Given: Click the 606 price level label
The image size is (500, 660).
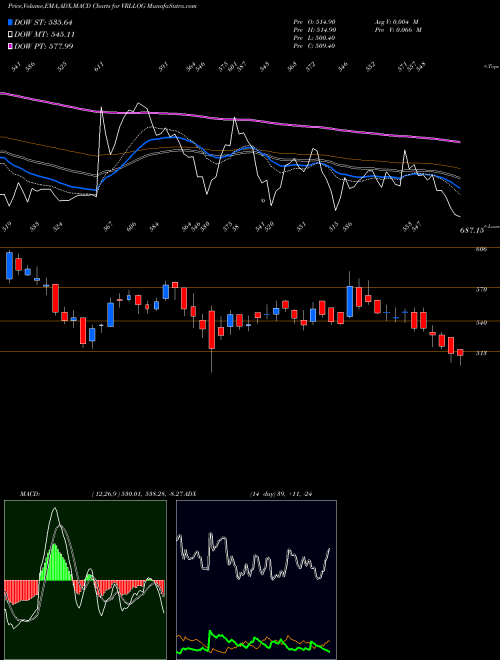Looking at the screenshot, I should point(481,249).
